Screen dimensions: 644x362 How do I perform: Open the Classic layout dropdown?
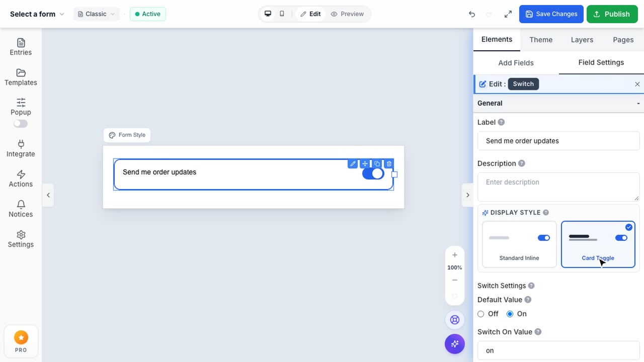[x=96, y=14]
